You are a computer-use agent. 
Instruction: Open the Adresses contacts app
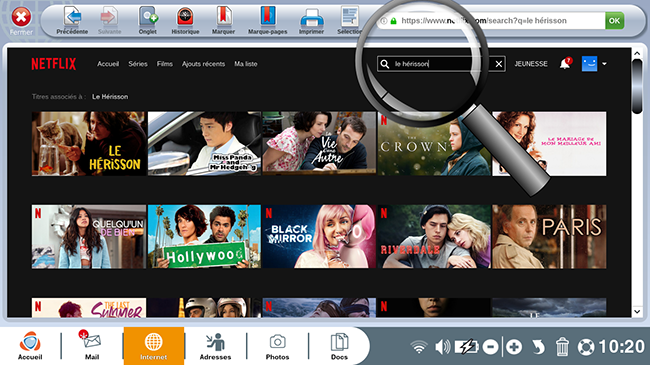tap(215, 345)
